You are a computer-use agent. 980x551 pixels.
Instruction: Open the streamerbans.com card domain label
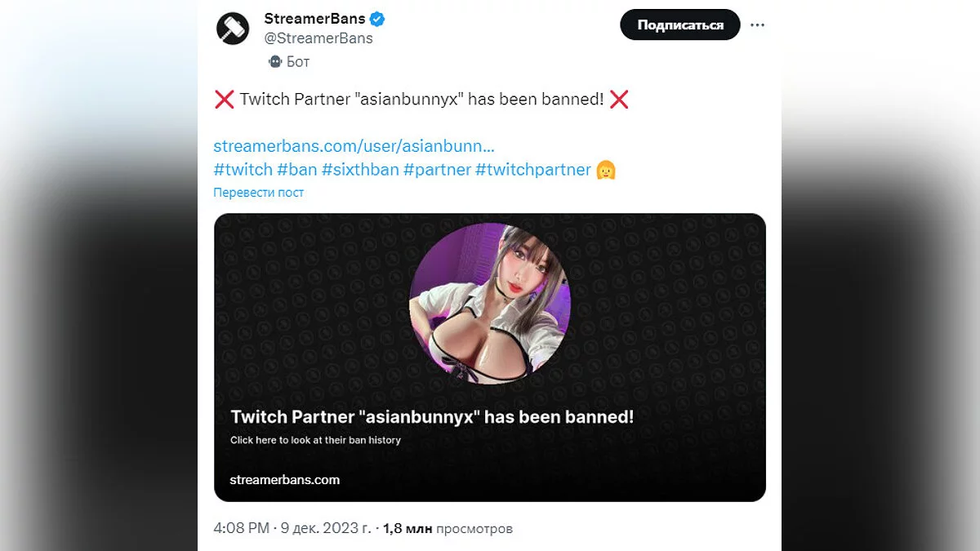pyautogui.click(x=285, y=479)
